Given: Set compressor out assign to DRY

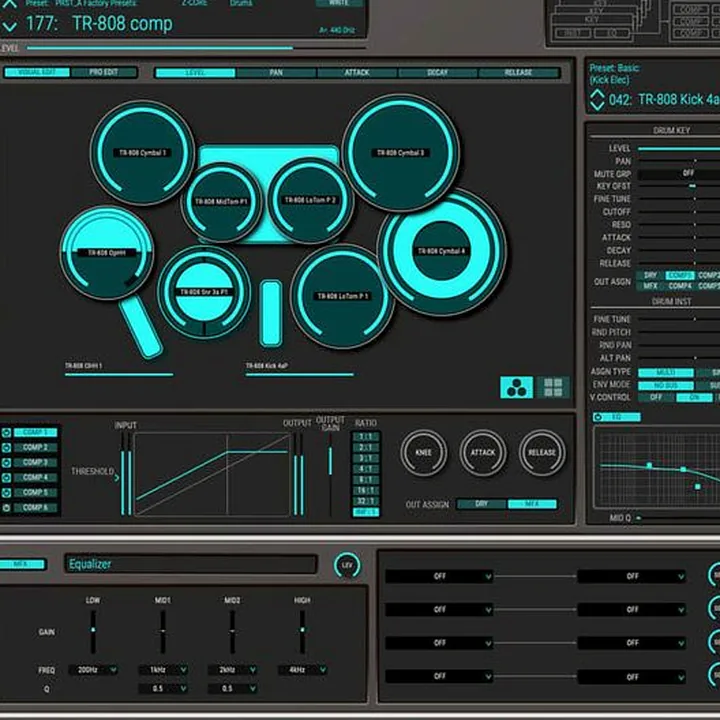Looking at the screenshot, I should [482, 504].
